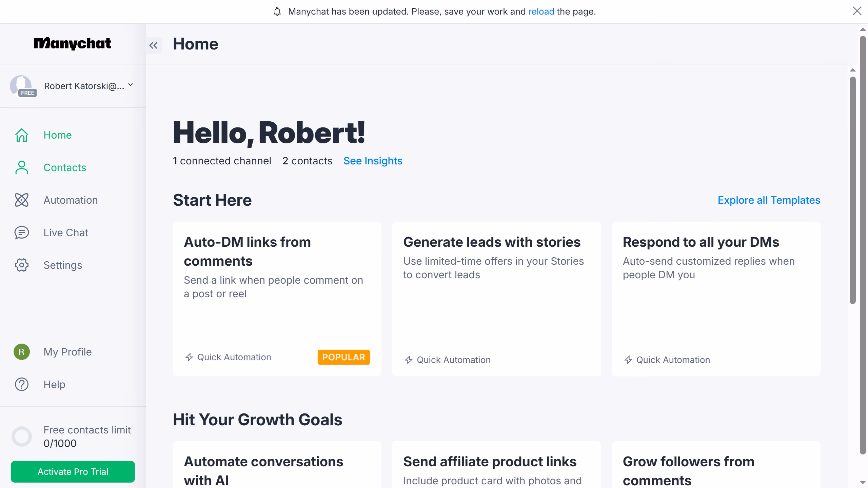This screenshot has width=868, height=488.
Task: Click the Settings gear icon
Action: [22, 265]
